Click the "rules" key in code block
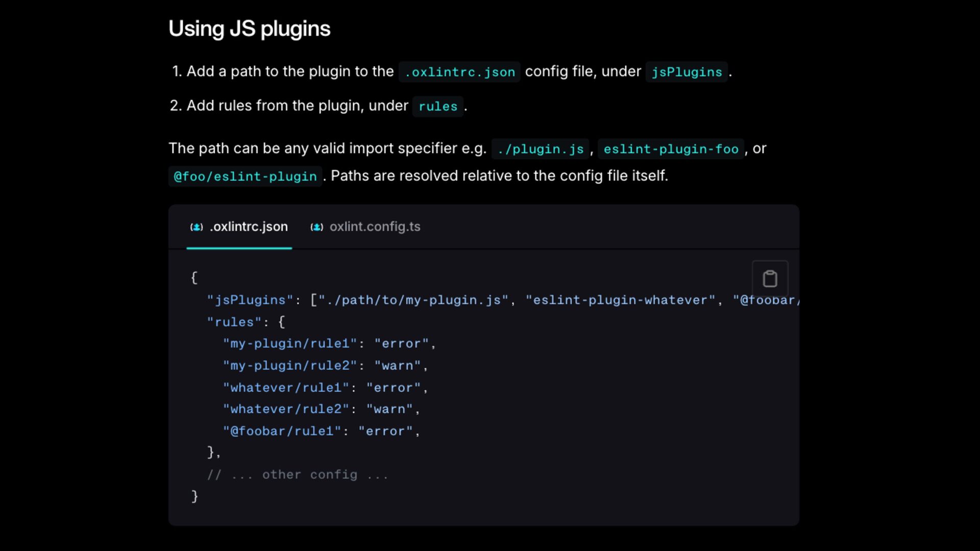Screen dimensions: 980x551 click(234, 322)
